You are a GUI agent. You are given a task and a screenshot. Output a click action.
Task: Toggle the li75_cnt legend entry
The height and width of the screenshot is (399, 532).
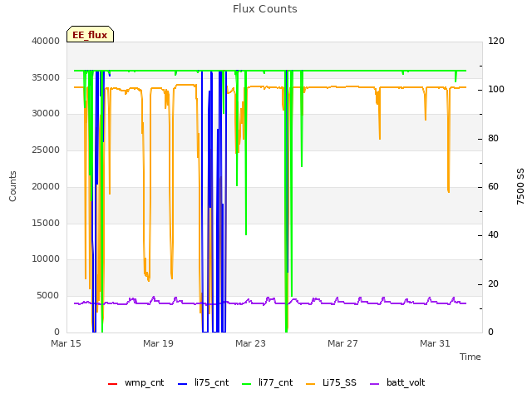click(203, 382)
